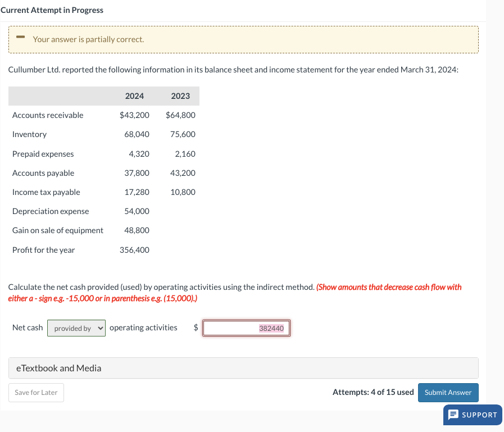This screenshot has height=432, width=504.
Task: Click the dollar sign beside the answer field
Action: pyautogui.click(x=195, y=328)
